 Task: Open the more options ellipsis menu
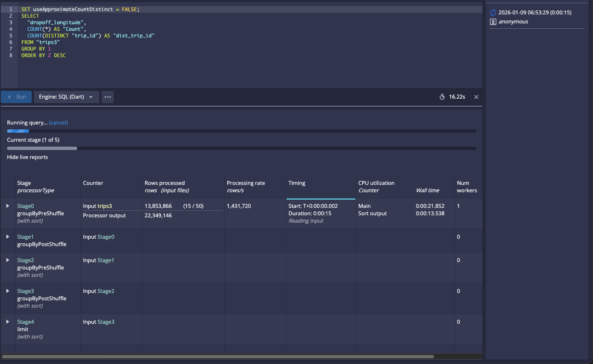[x=108, y=97]
